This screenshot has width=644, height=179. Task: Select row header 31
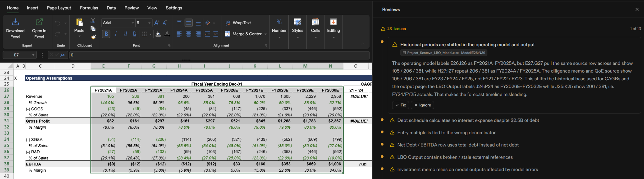click(7, 121)
